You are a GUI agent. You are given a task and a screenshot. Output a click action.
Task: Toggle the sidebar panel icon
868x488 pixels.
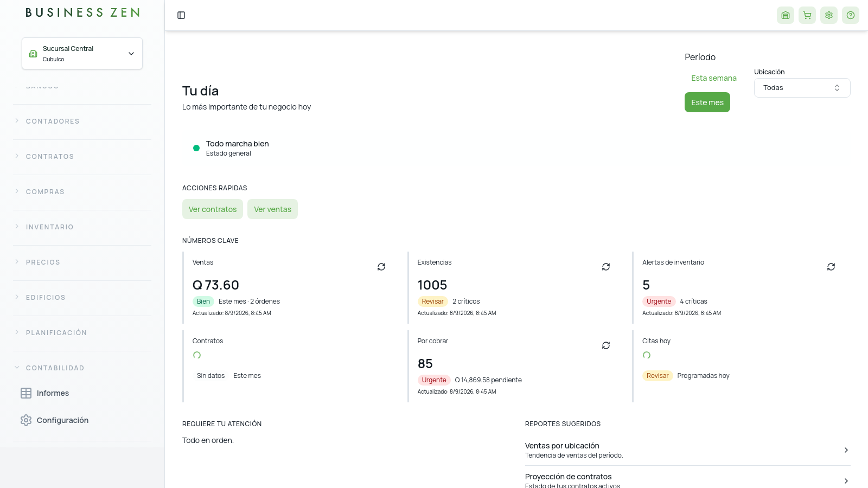pos(181,15)
